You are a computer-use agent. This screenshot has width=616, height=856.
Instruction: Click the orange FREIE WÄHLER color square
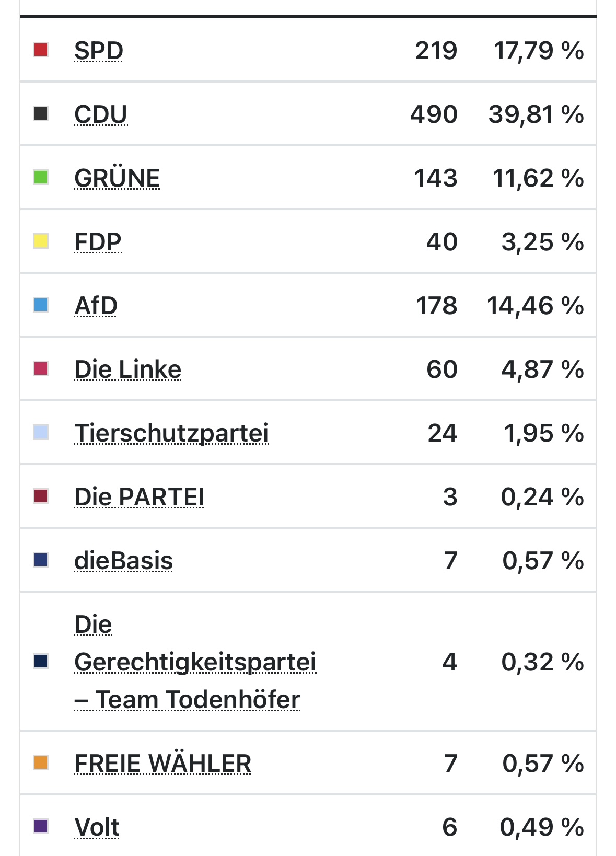[x=41, y=762]
